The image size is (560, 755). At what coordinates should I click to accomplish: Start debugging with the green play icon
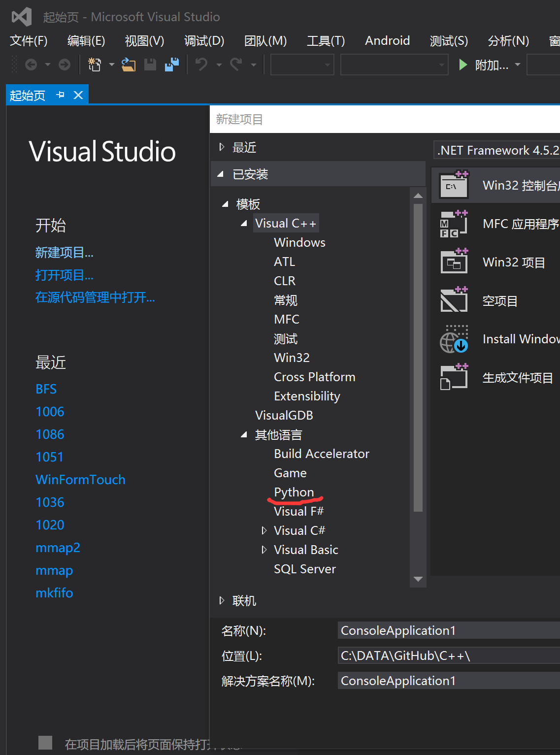(x=462, y=64)
